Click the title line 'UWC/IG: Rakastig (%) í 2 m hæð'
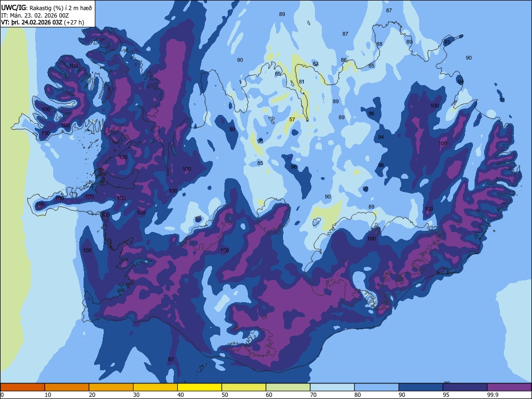532x399 pixels. [x=46, y=8]
